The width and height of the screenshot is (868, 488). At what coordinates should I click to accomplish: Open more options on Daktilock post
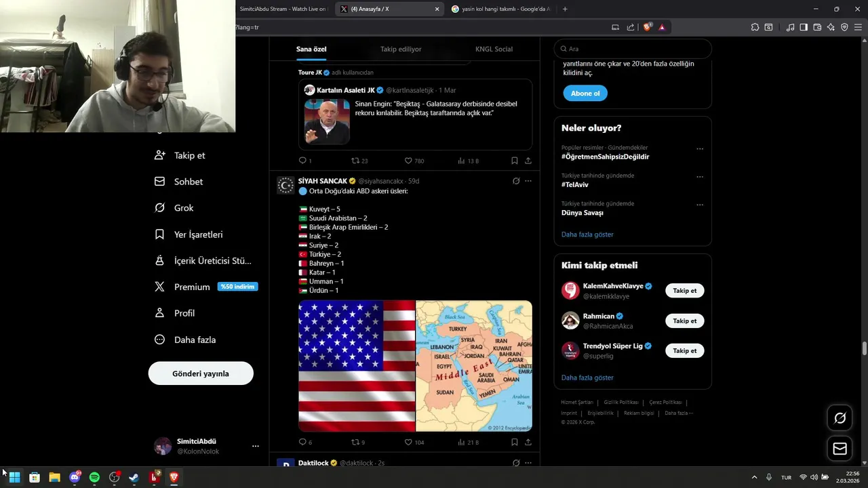point(528,463)
